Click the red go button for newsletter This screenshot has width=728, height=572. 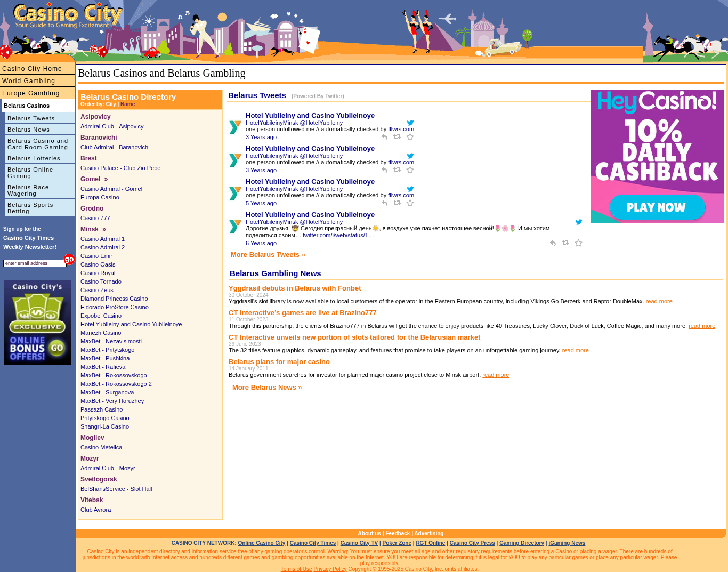69,260
